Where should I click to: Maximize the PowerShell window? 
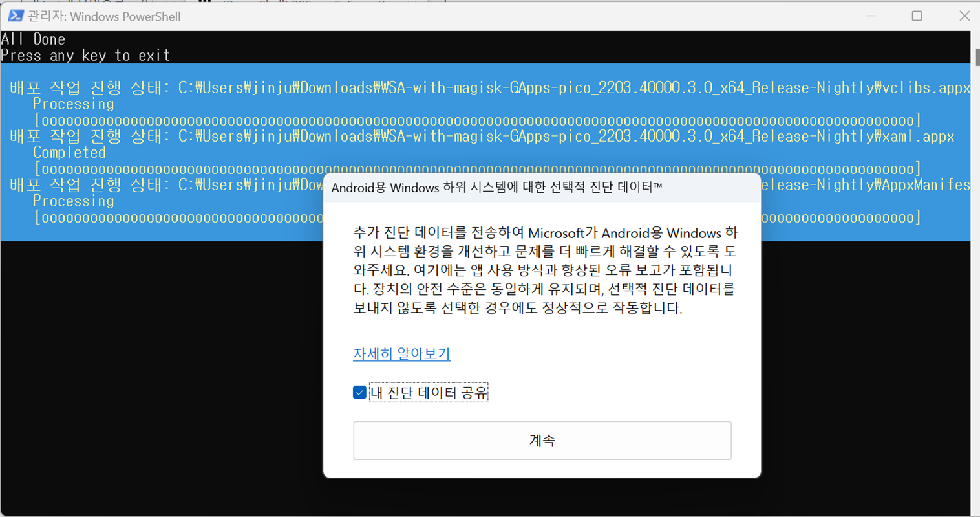click(917, 16)
